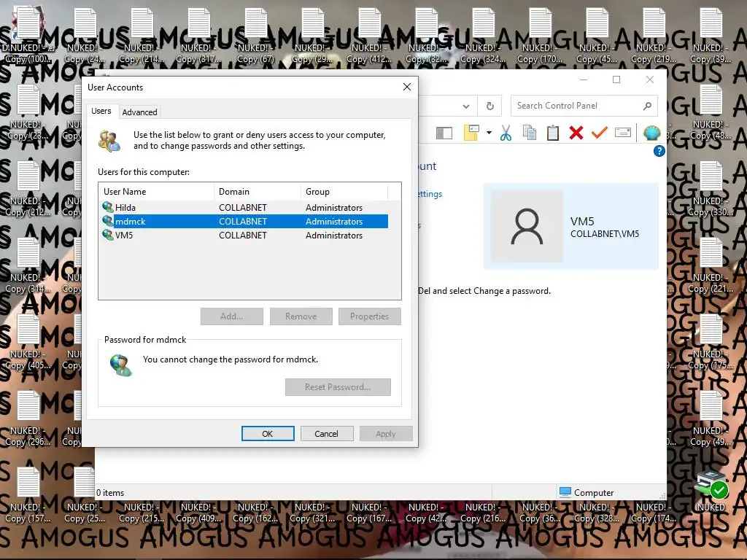Toggle the navigation pane icon in Control Panel toolbar
The width and height of the screenshot is (747, 560).
pyautogui.click(x=444, y=133)
